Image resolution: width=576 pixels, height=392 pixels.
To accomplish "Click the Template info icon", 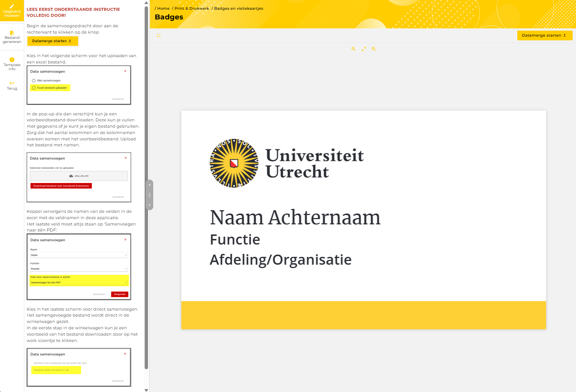I will point(12,60).
